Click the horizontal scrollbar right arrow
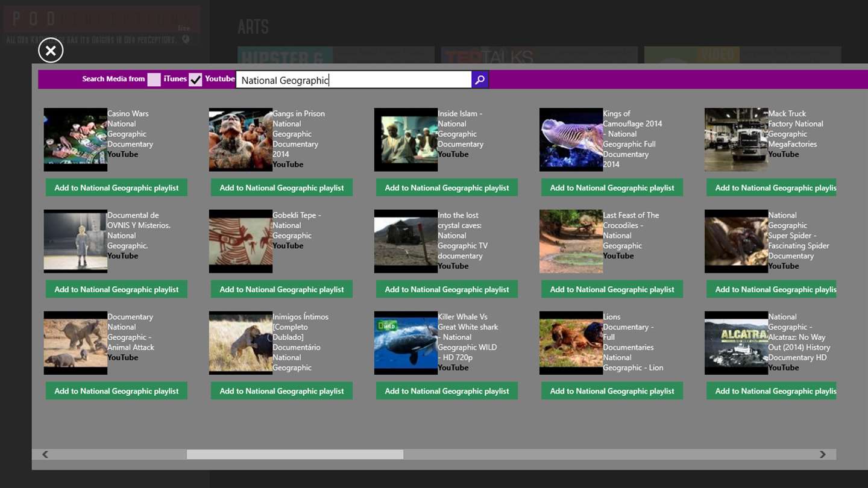Image resolution: width=868 pixels, height=488 pixels. point(823,454)
